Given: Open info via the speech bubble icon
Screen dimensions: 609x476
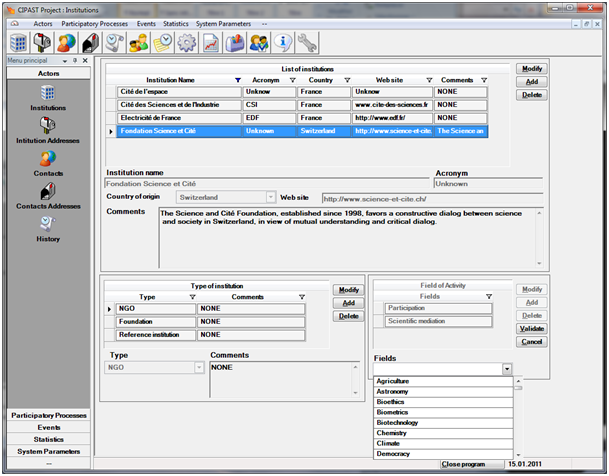Looking at the screenshot, I should (283, 42).
